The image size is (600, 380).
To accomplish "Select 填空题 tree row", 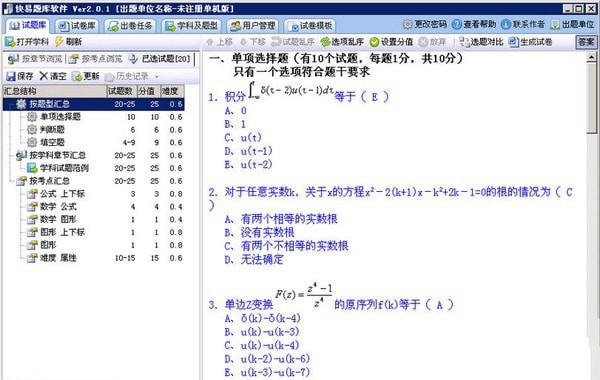I will (94, 142).
